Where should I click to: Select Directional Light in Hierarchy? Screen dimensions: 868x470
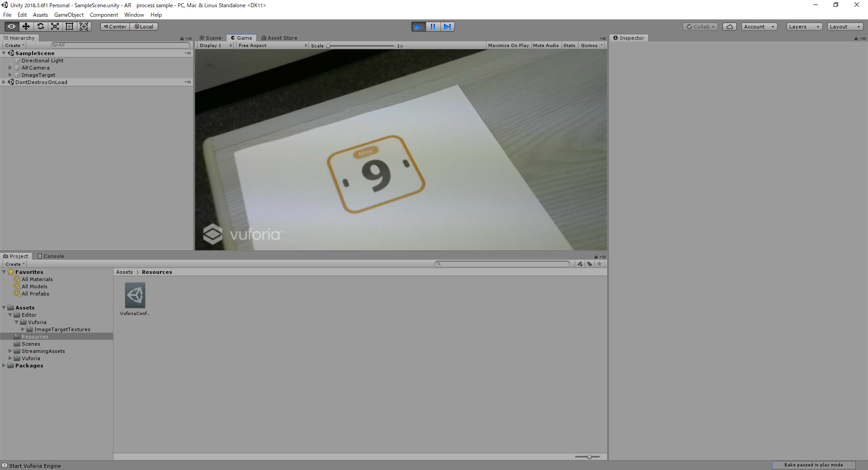pyautogui.click(x=42, y=61)
